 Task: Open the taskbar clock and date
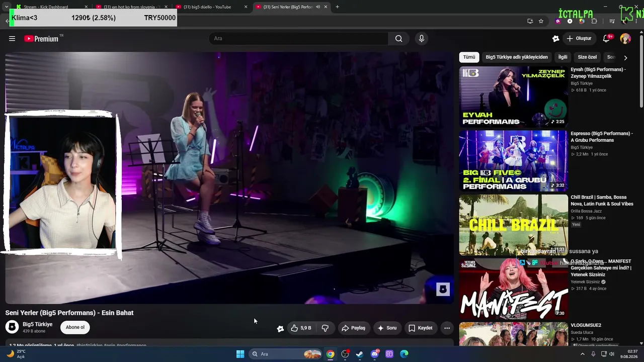pyautogui.click(x=629, y=354)
